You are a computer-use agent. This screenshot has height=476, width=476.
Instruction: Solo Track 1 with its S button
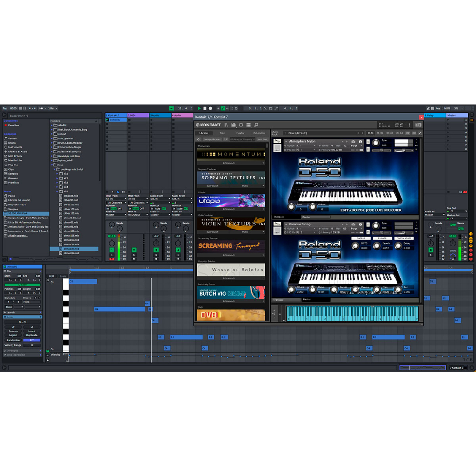click(112, 255)
